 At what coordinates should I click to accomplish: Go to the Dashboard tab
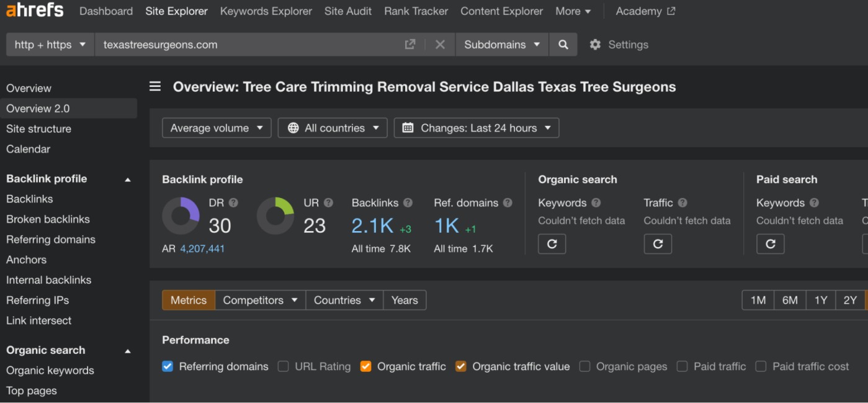pos(106,11)
